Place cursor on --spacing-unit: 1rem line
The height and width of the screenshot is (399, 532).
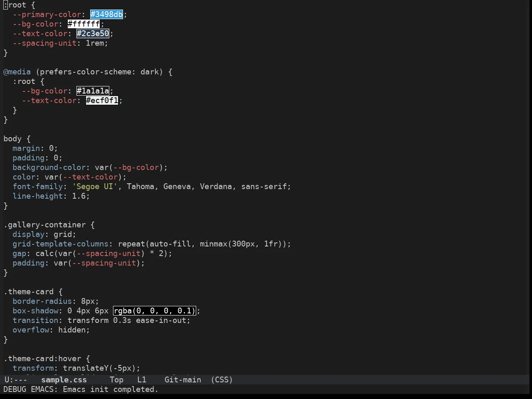[60, 43]
